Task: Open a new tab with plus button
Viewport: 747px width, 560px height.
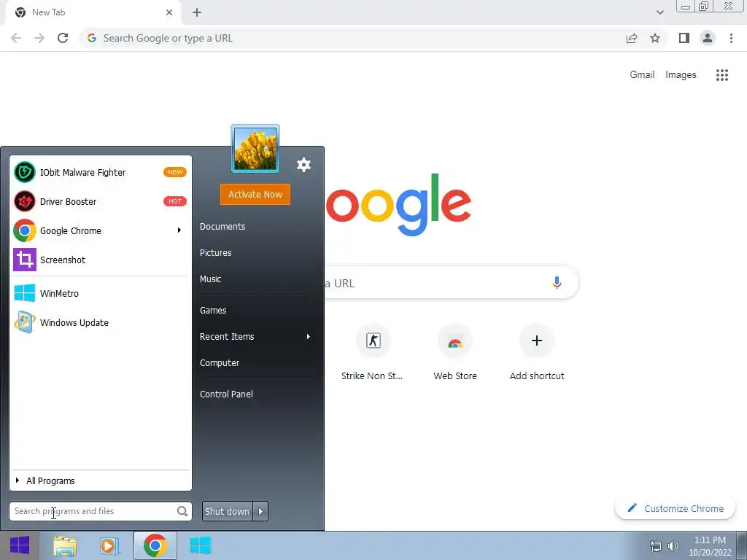Action: tap(197, 12)
